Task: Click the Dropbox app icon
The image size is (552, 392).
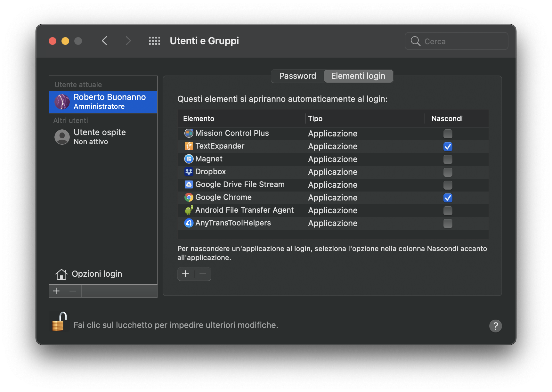Action: pos(189,172)
